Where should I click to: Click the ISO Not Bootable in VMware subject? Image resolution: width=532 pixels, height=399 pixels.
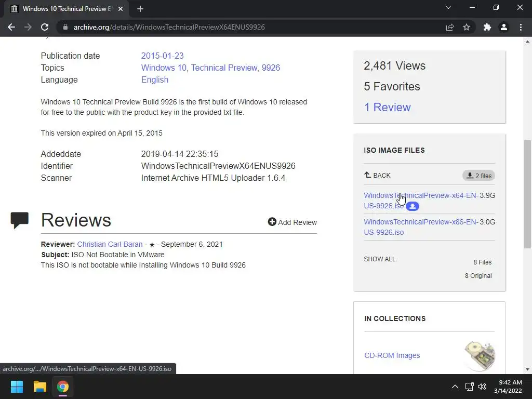pos(118,255)
